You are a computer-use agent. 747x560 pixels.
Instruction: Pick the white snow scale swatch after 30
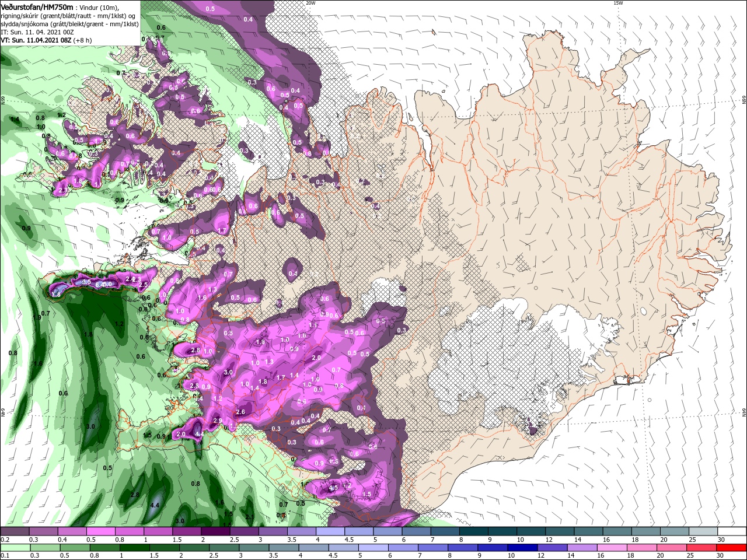[732, 531]
